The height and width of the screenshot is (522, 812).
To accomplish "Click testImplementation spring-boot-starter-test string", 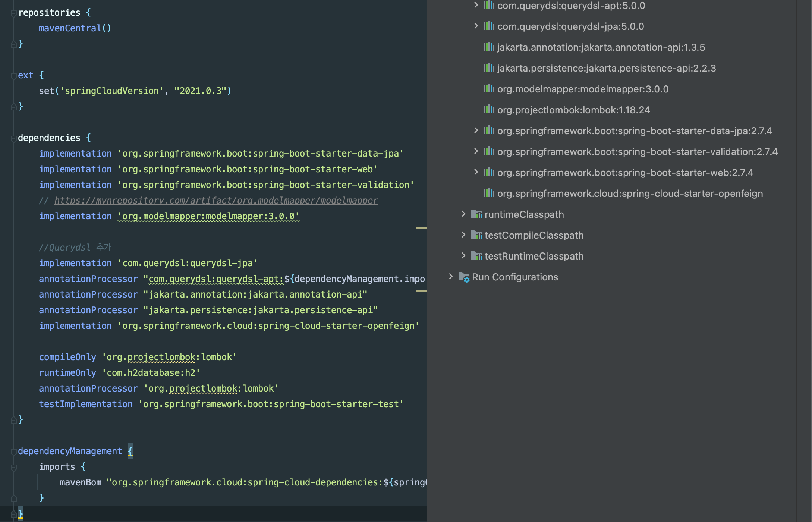I will 271,404.
